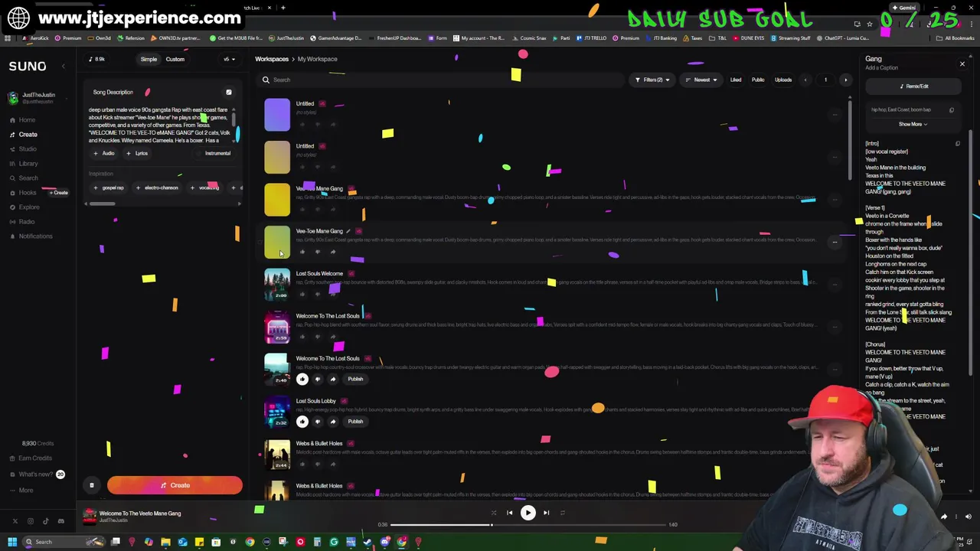The height and width of the screenshot is (551, 980).
Task: Click the My Workspace breadcrumb
Action: point(317,59)
